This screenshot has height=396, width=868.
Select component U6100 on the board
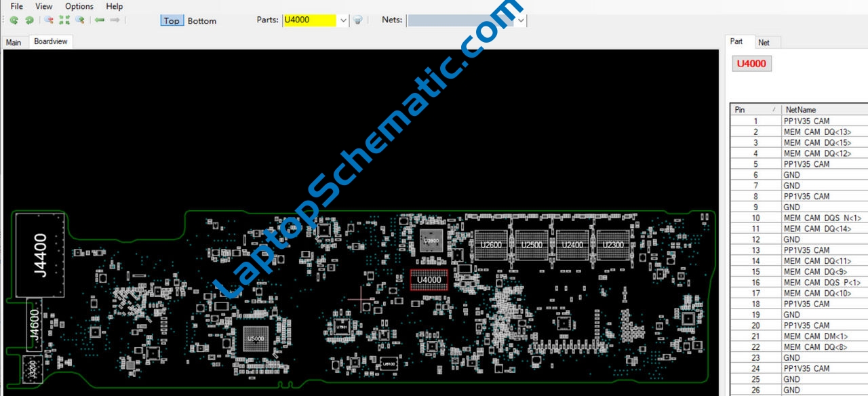coord(389,364)
